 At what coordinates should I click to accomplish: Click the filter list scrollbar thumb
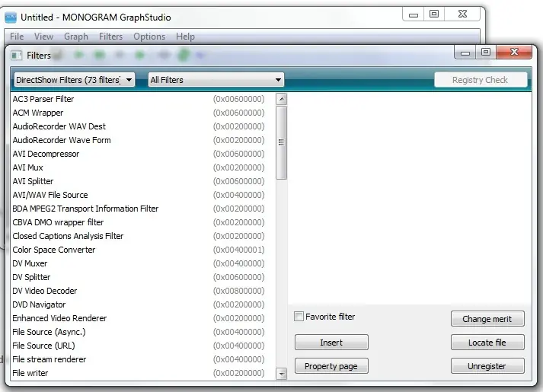[x=281, y=142]
